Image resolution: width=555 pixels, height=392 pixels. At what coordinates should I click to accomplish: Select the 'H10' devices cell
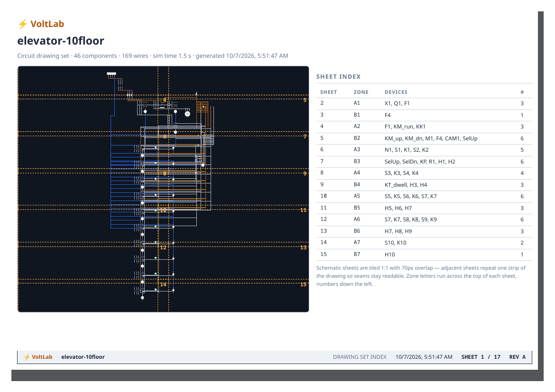pos(390,255)
